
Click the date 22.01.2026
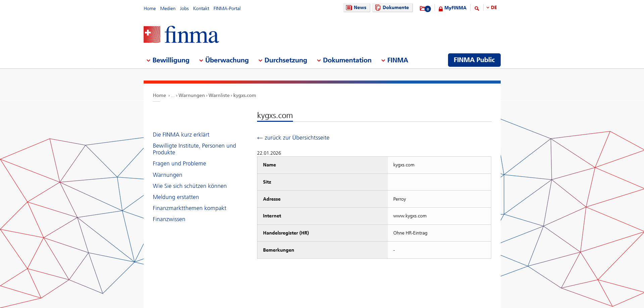269,153
